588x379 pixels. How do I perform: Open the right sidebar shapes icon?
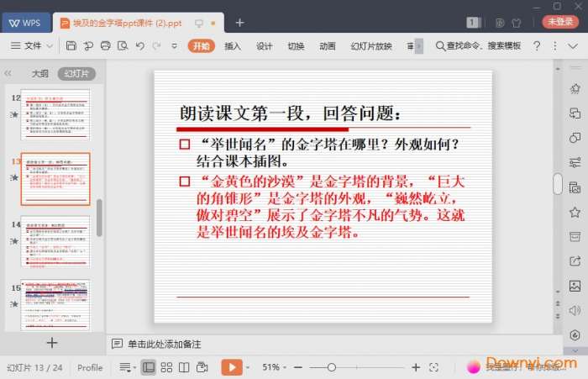pyautogui.click(x=575, y=138)
